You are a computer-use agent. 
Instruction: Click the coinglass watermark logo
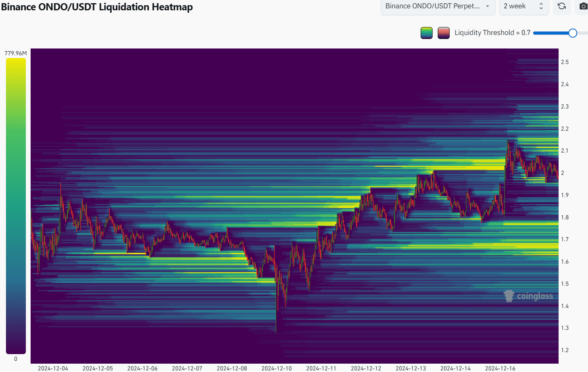click(528, 296)
